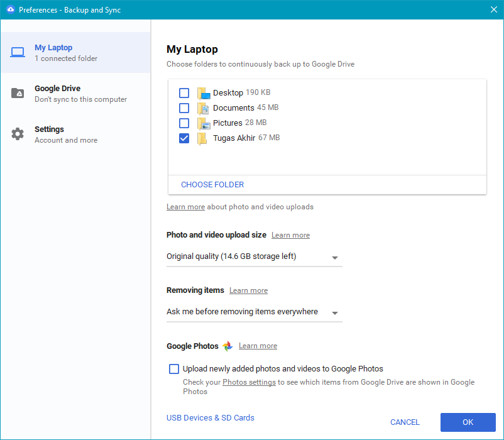Click the Google Drive folder icon
Image resolution: width=504 pixels, height=440 pixels.
18,93
